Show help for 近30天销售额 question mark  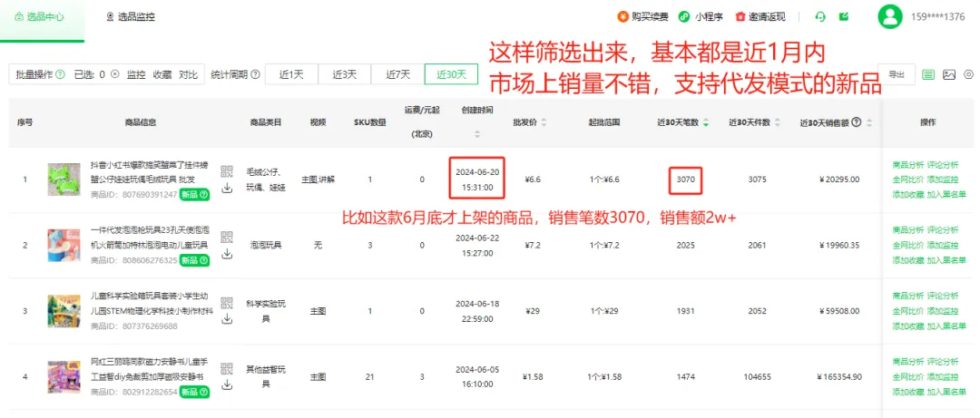click(857, 122)
